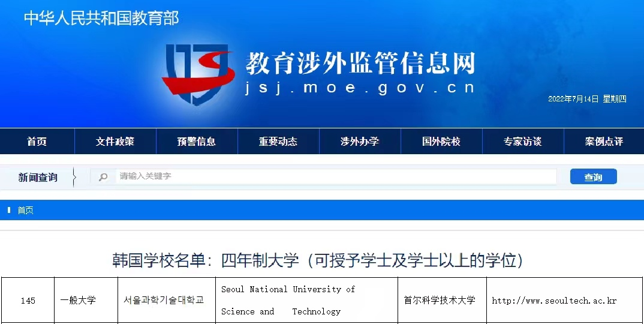The height and width of the screenshot is (324, 644).
Task: Click the blue 查询 button
Action: coord(594,177)
